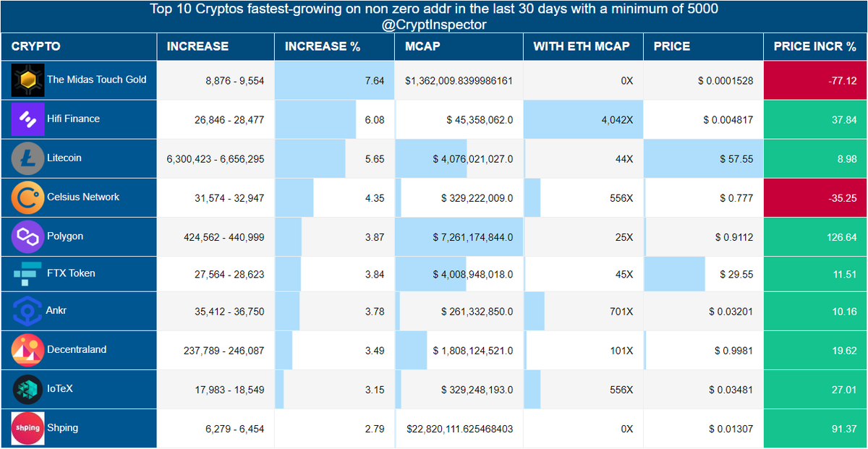Click the green 126.64 price increase cell
Viewport: 868px width, 449px height.
[815, 236]
